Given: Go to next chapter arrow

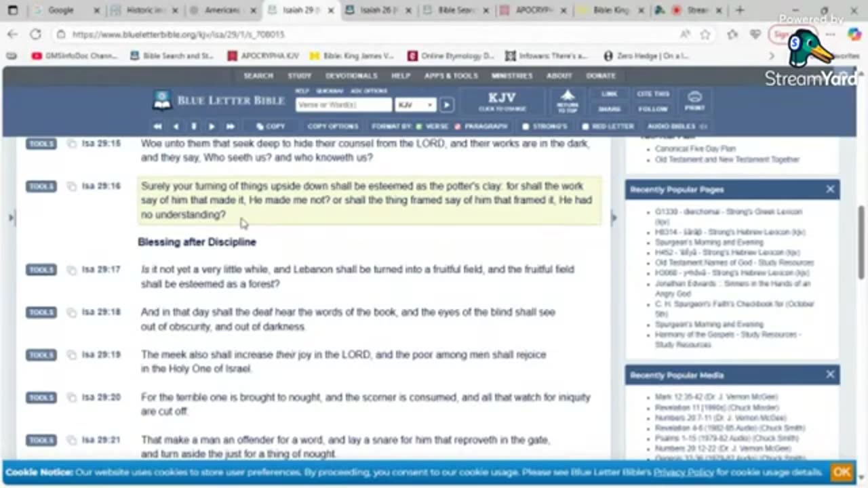Looking at the screenshot, I should tap(212, 127).
